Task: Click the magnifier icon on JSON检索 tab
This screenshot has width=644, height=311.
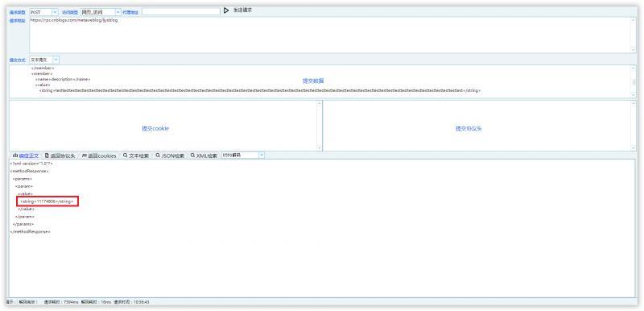Action: (158, 155)
